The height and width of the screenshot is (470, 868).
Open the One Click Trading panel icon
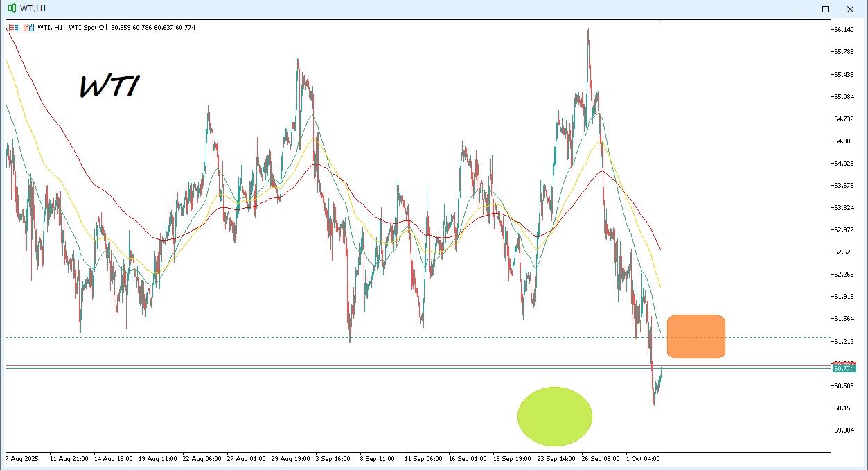[15, 28]
